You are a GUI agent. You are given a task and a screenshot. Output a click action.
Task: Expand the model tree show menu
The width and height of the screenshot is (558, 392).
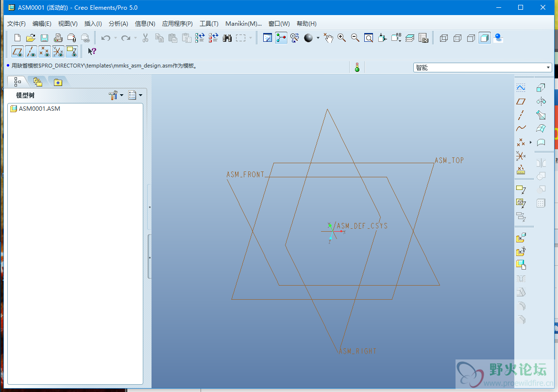click(135, 95)
